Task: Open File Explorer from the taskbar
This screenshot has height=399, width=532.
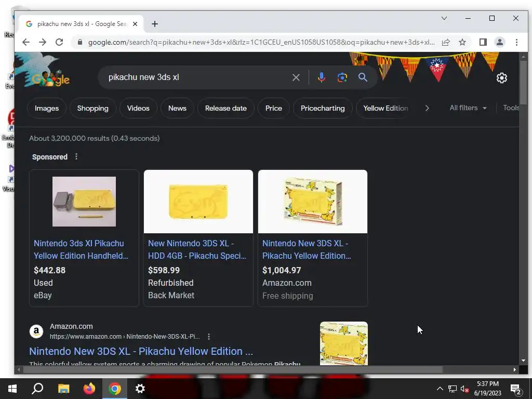Action: 63,389
